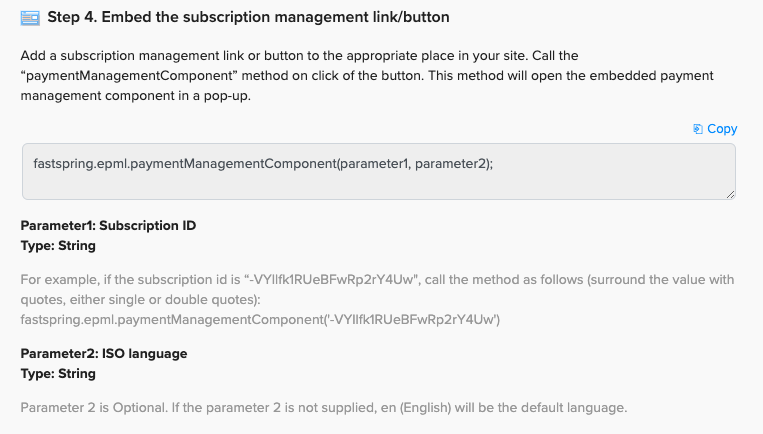The width and height of the screenshot is (763, 434).
Task: Click the text area resize handle
Action: click(x=730, y=195)
